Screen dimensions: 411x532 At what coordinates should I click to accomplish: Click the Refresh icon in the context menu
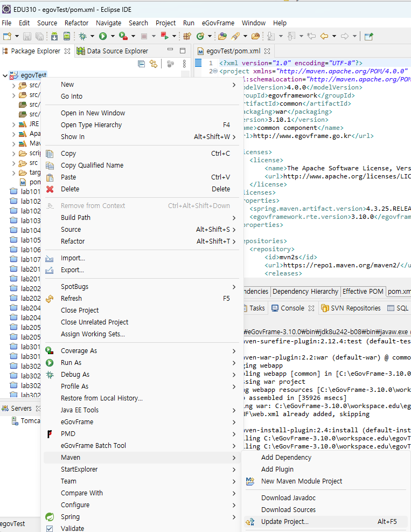(x=50, y=299)
